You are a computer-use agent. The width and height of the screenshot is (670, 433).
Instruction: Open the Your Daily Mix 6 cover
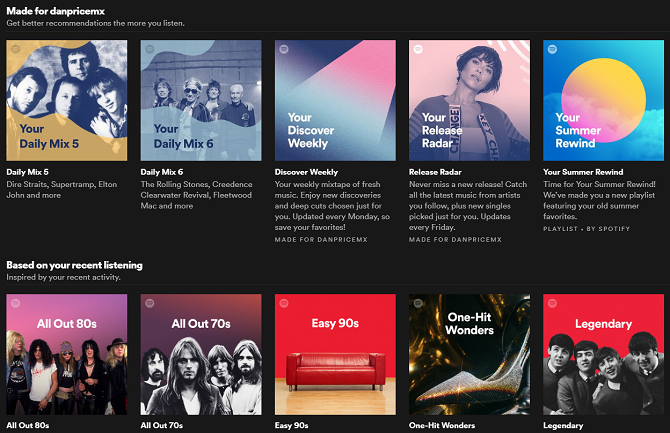(201, 100)
